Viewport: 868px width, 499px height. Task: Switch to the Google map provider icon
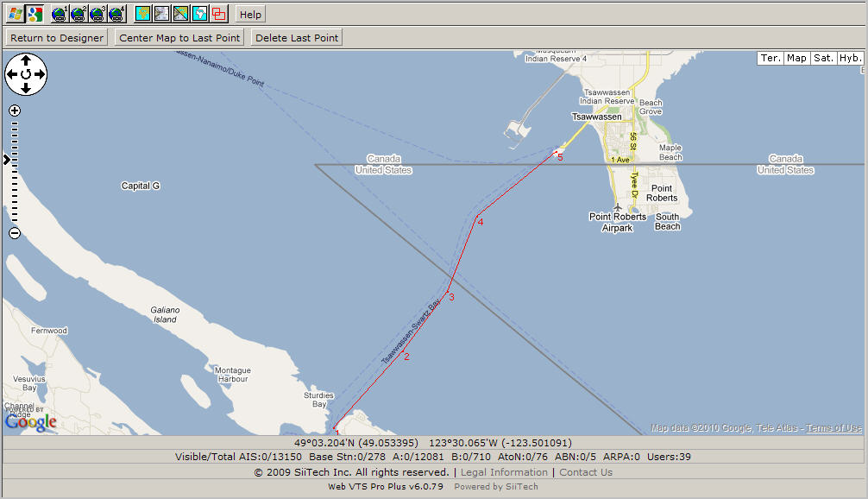click(x=35, y=14)
